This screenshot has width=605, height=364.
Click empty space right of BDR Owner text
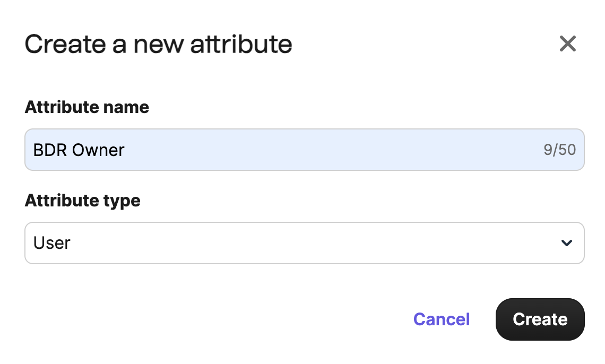pos(318,150)
